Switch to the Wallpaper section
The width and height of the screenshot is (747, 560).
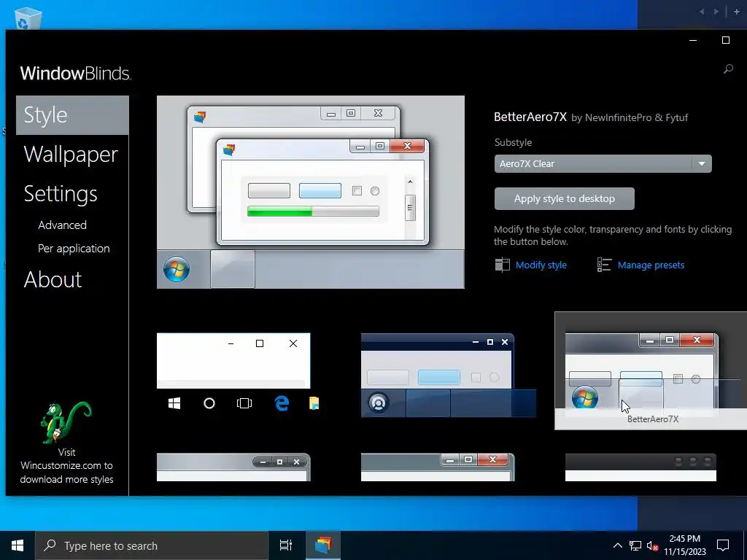71,155
